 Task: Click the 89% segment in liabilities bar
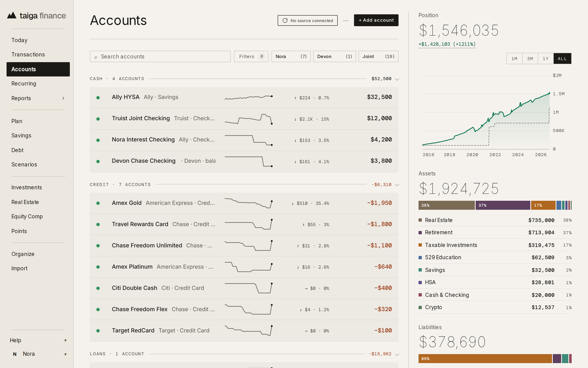coord(485,359)
